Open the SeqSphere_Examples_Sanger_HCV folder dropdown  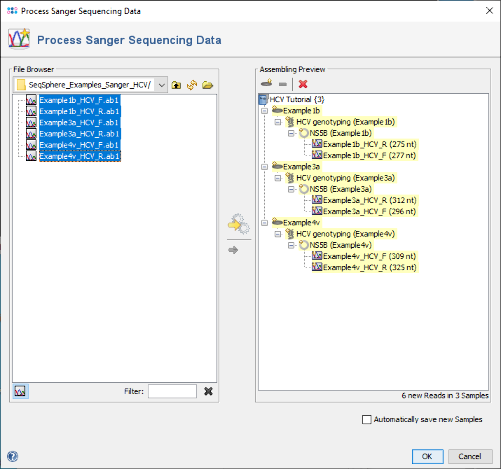[162, 85]
